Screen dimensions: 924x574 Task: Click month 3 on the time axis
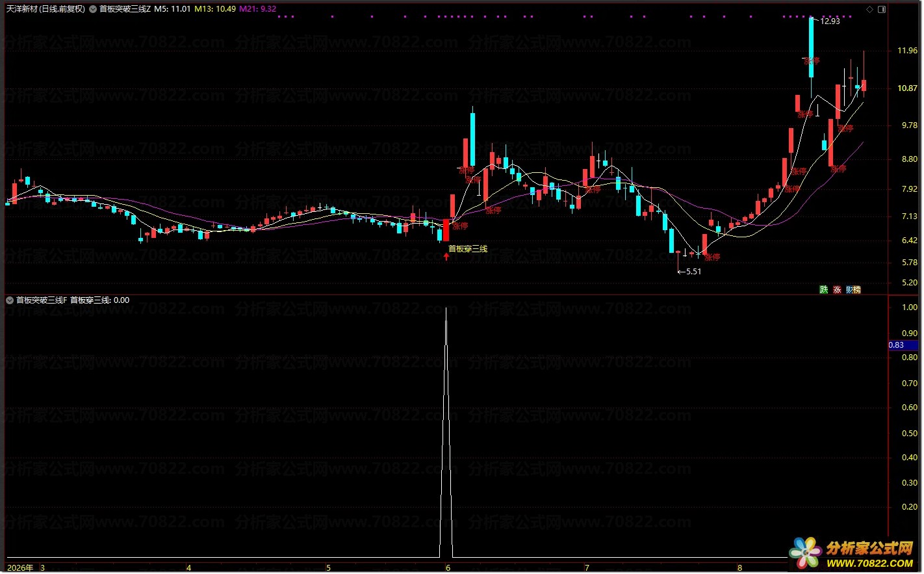43,567
